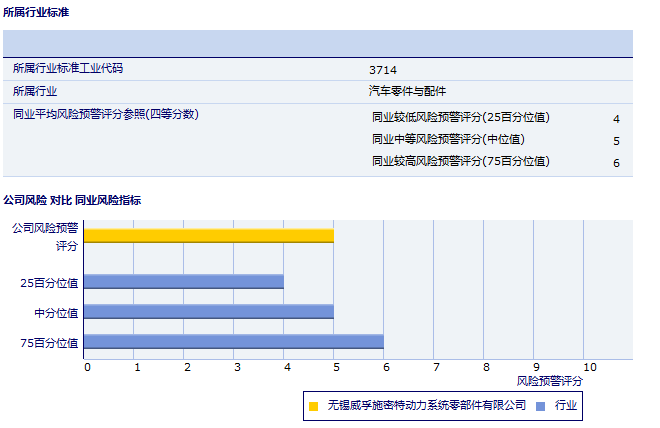
Task: Click the blue 25百分位值 bar in chart
Action: click(183, 282)
